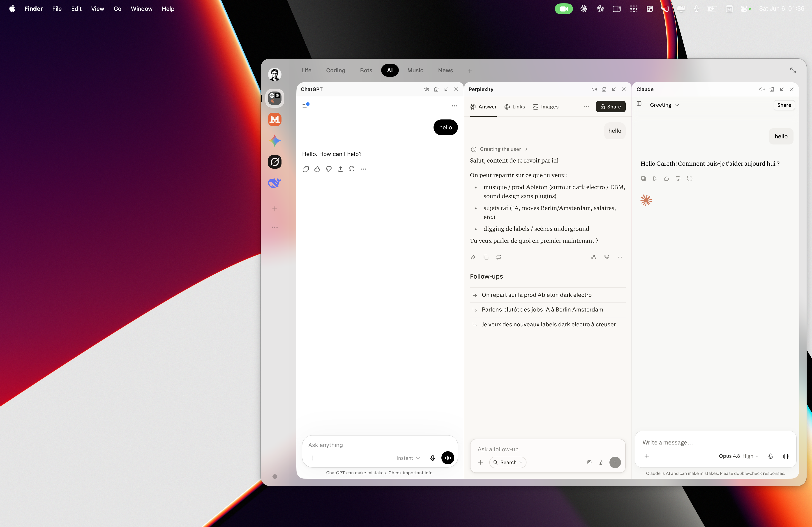Open the Gemini sparkle app in sidebar
Screen dimensions: 812x527
(275, 141)
